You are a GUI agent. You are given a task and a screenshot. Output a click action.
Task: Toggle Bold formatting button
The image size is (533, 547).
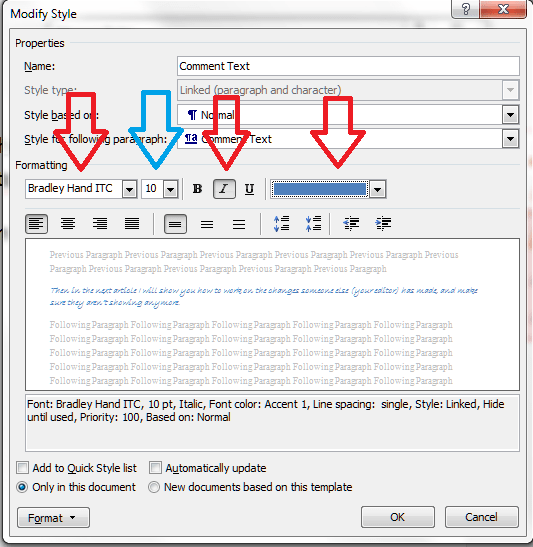pyautogui.click(x=197, y=189)
